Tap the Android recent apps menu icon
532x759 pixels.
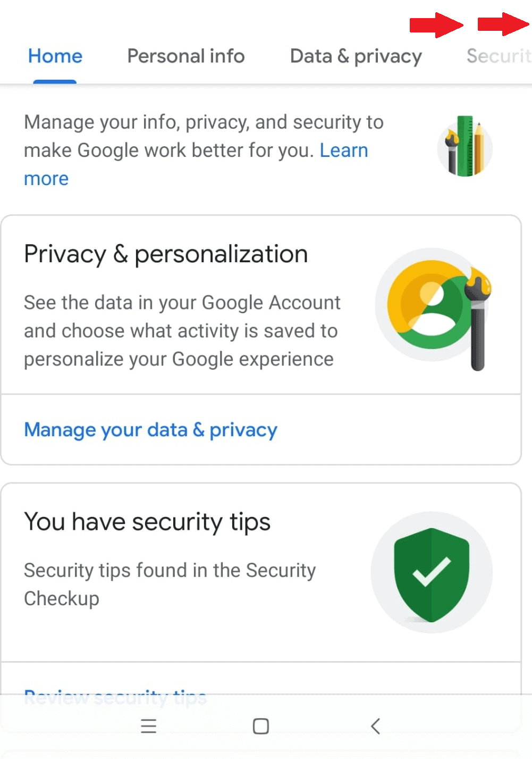(148, 726)
